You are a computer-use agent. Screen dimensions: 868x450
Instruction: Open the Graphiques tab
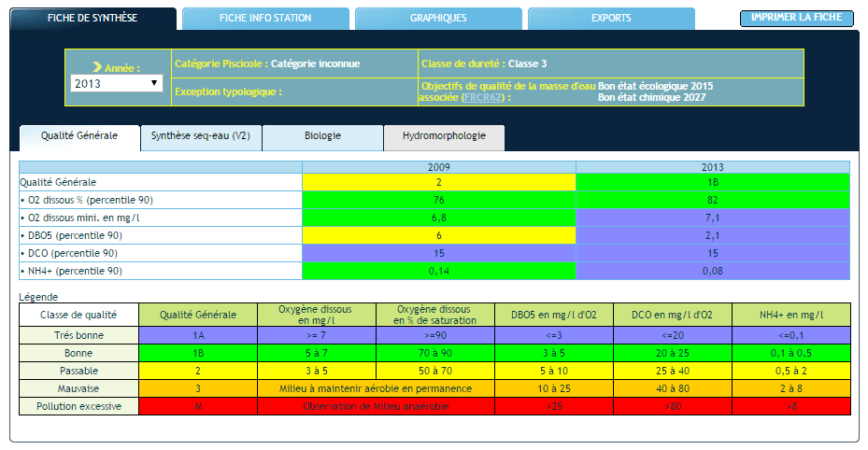point(438,18)
